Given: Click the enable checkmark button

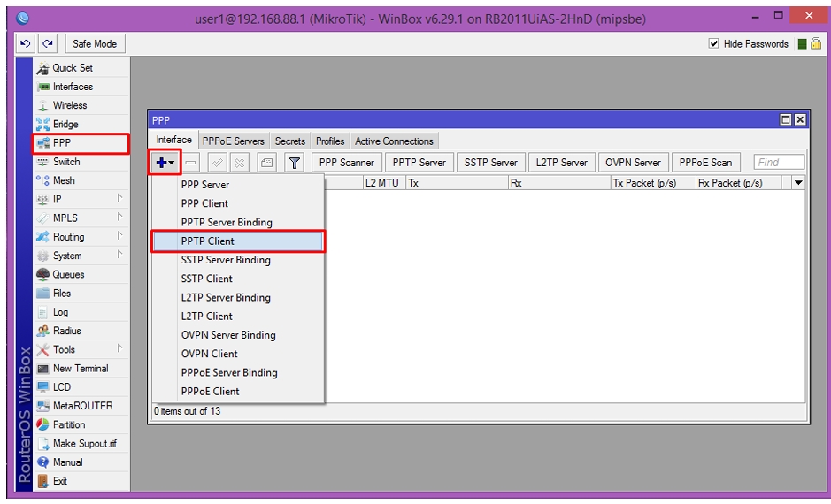Looking at the screenshot, I should pyautogui.click(x=218, y=163).
